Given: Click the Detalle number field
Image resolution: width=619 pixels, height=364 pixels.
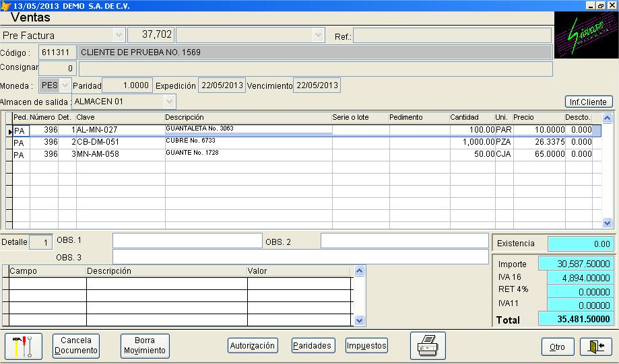Looking at the screenshot, I should pos(40,242).
